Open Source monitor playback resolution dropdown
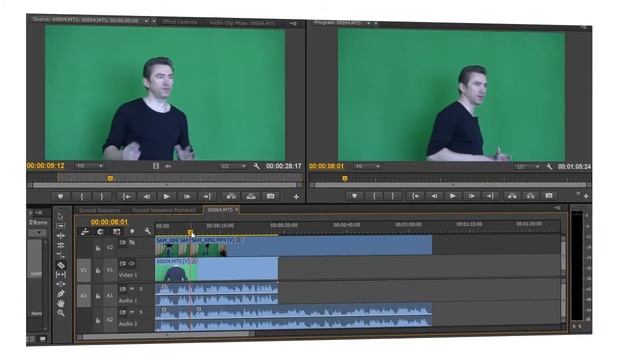 tap(233, 166)
